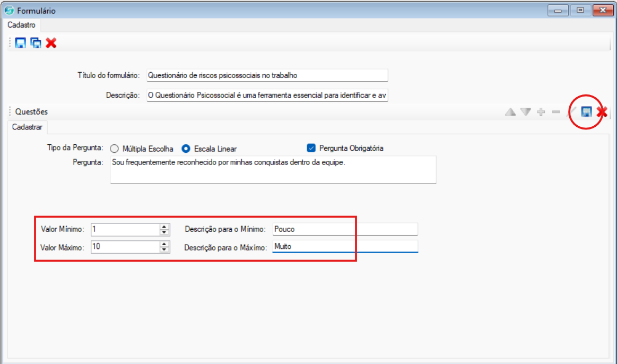Increase Valor Mínimo with the up spinner
This screenshot has height=364, width=617.
click(x=164, y=227)
